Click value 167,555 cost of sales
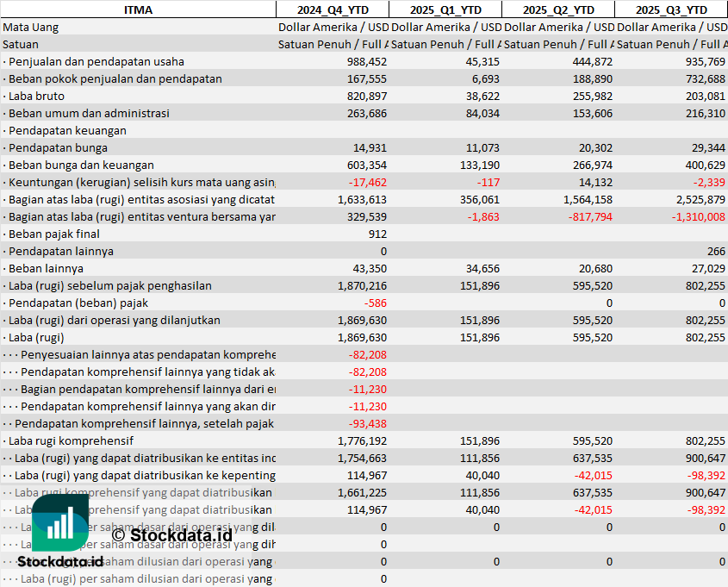Viewport: 728px width, 587px height. (x=367, y=79)
